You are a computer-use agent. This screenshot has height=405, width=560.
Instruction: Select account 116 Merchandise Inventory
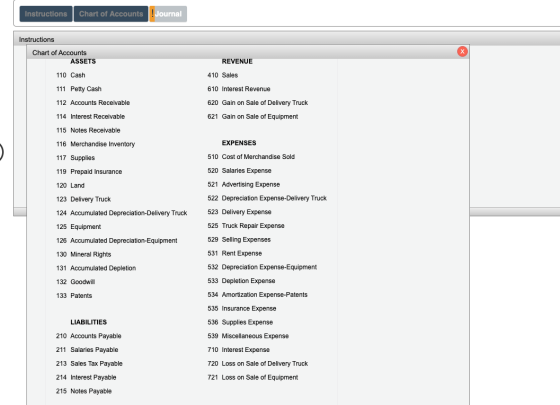tap(95, 144)
